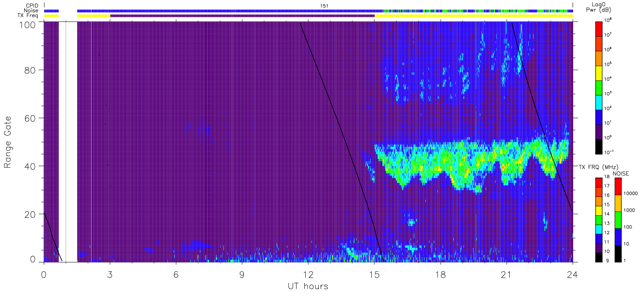Pick green swatch in NOISE legend
Image resolution: width=644 pixels, height=297 pixels.
tap(618, 219)
